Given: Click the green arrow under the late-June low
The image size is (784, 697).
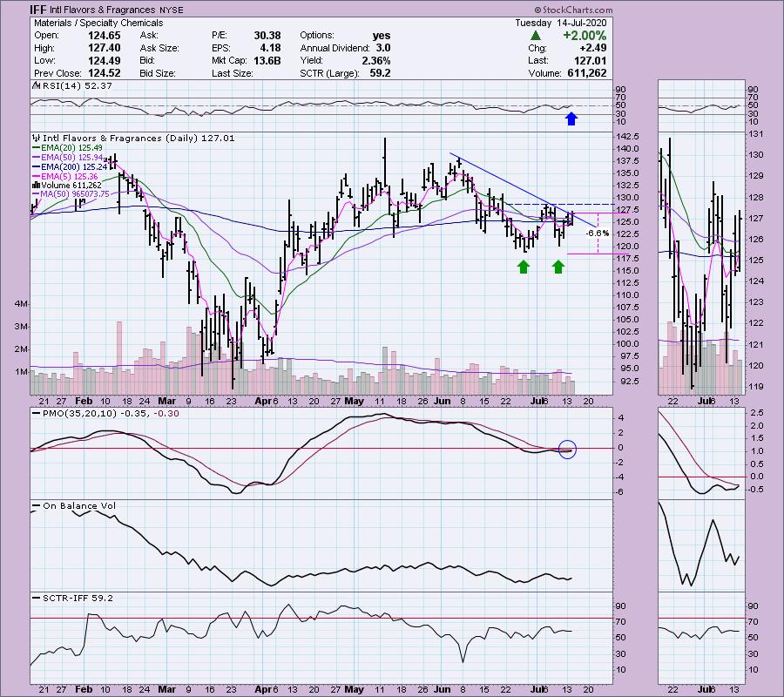Looking at the screenshot, I should (523, 267).
